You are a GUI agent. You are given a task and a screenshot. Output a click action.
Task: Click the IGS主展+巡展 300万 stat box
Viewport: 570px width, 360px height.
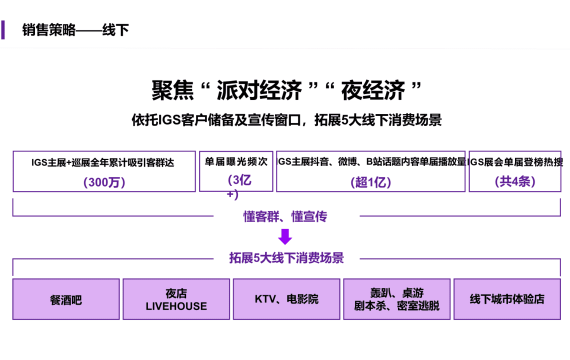click(104, 171)
